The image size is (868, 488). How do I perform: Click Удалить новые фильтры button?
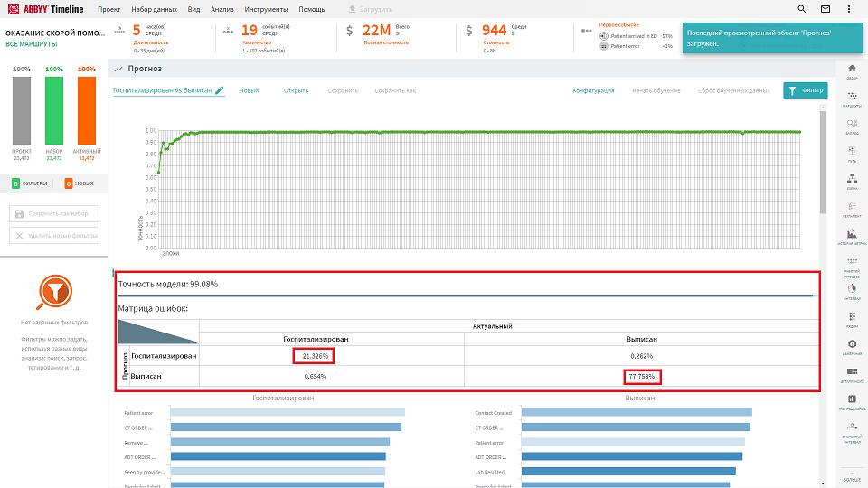pos(54,236)
